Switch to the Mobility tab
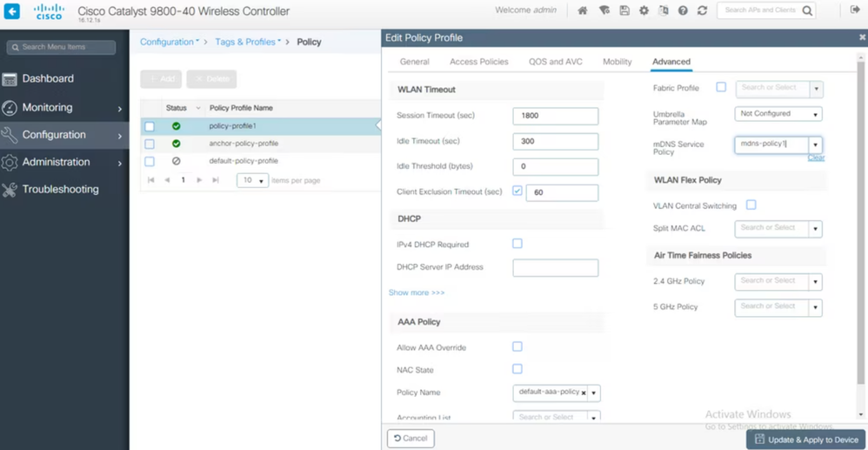The width and height of the screenshot is (868, 450). (x=618, y=62)
